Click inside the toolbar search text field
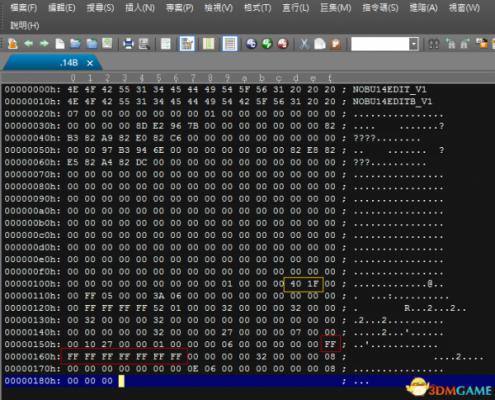495x400 pixels. pyautogui.click(x=380, y=44)
